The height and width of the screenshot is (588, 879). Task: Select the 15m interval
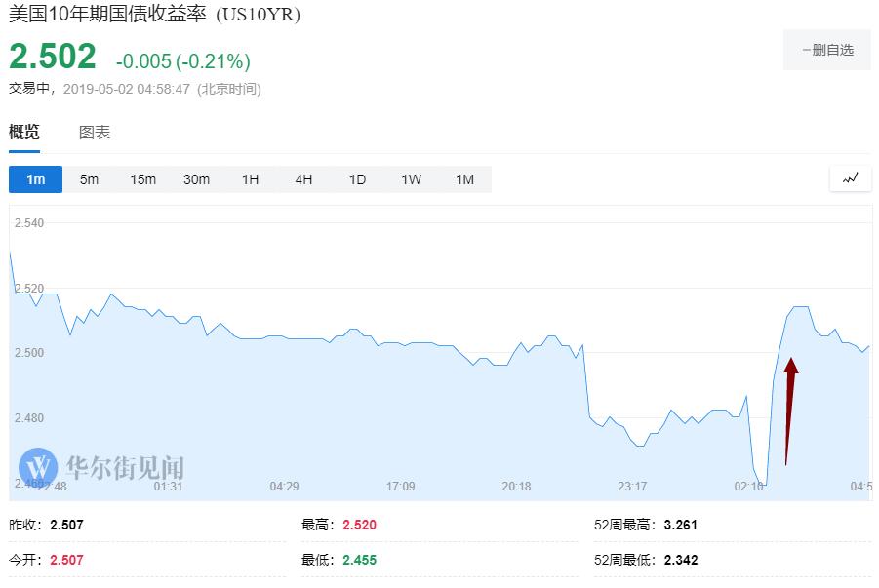click(x=143, y=179)
